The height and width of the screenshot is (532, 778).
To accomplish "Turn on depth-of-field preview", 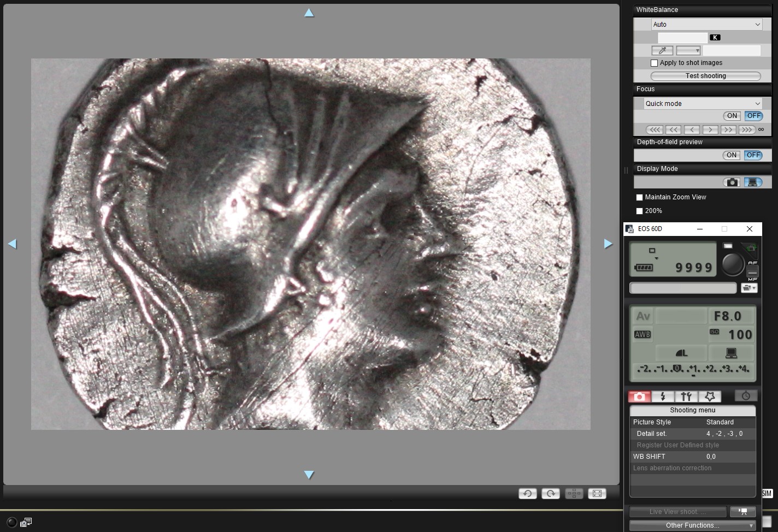I will pos(732,155).
